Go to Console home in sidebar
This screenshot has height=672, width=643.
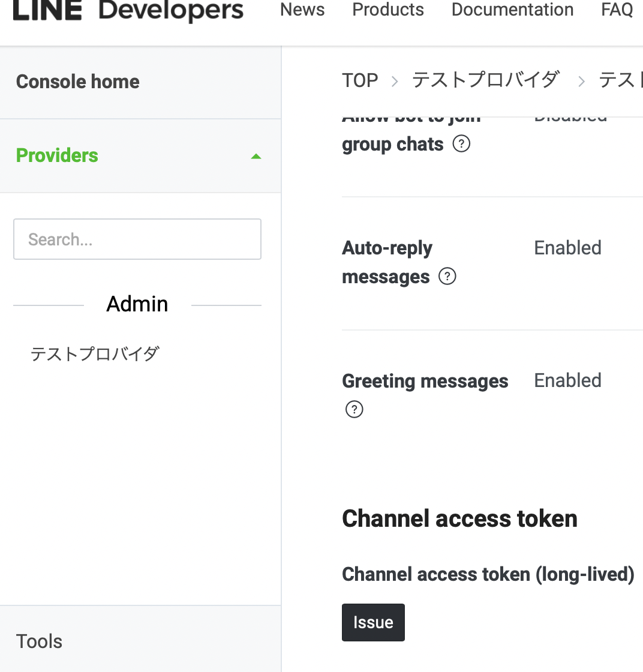click(77, 82)
